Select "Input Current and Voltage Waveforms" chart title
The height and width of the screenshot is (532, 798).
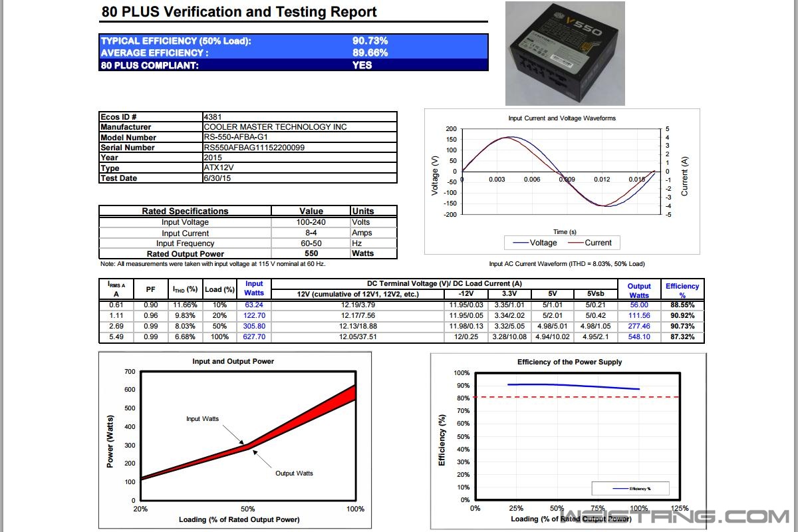(x=562, y=118)
